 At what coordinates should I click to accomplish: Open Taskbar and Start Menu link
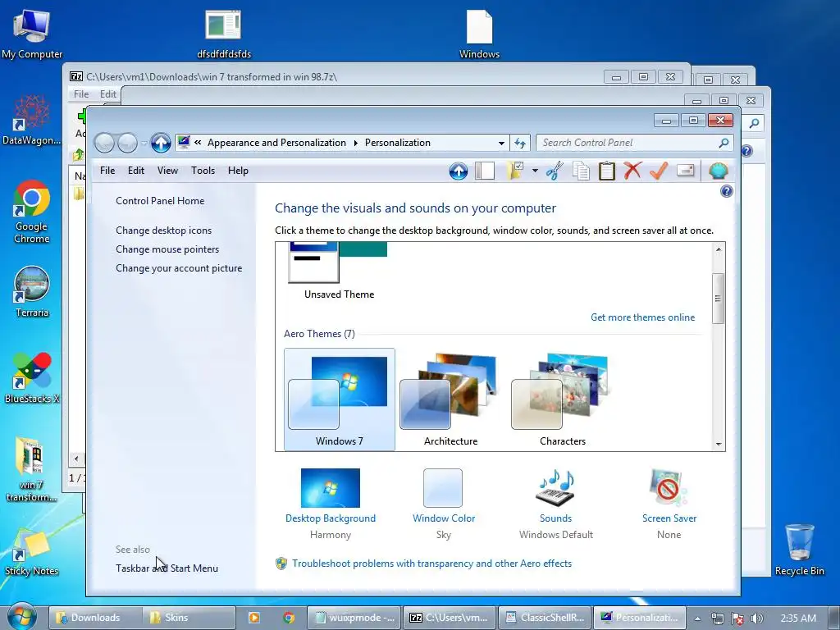click(x=167, y=568)
